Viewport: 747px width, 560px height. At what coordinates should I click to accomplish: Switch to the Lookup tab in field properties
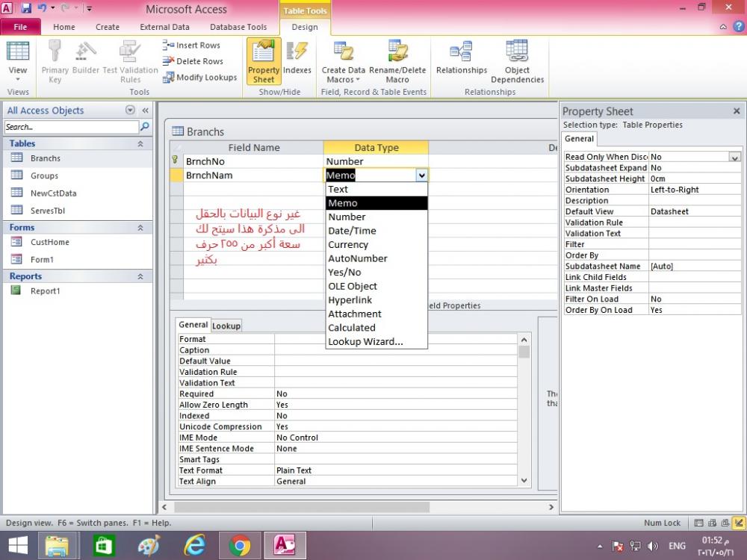point(226,326)
